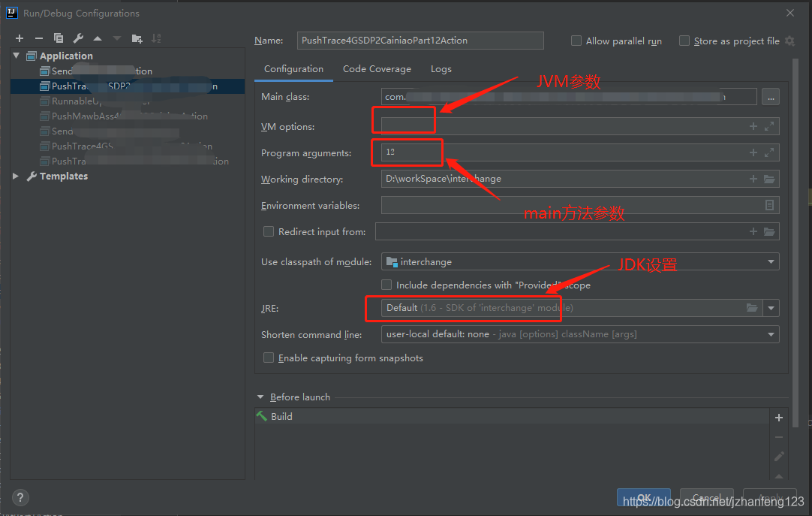
Task: Create new folder for configurations
Action: [137, 38]
